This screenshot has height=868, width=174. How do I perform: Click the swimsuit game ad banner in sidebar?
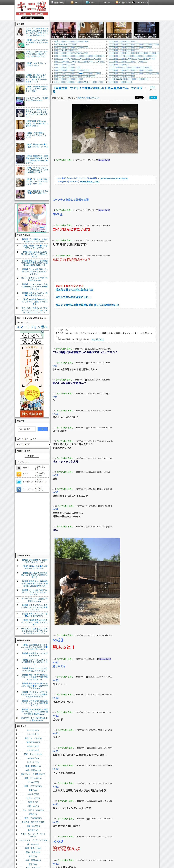point(32,218)
